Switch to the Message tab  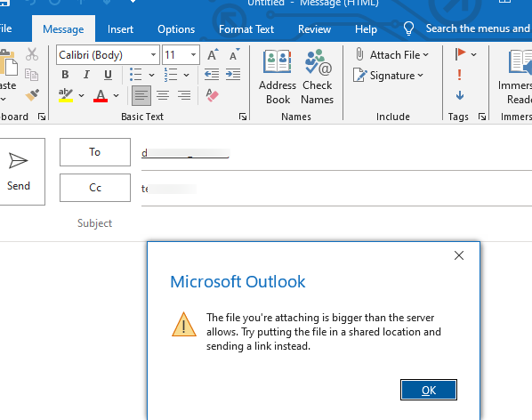point(63,29)
